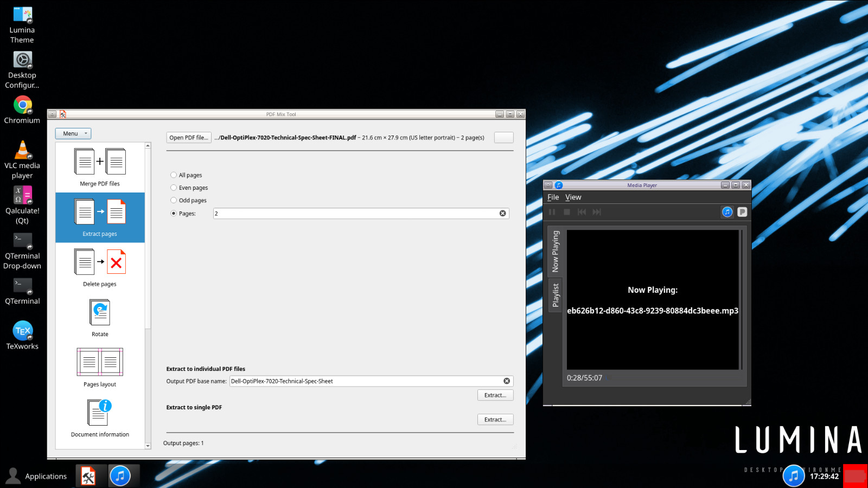Viewport: 868px width, 488px height.
Task: Select the Pages layout tool
Action: [100, 368]
